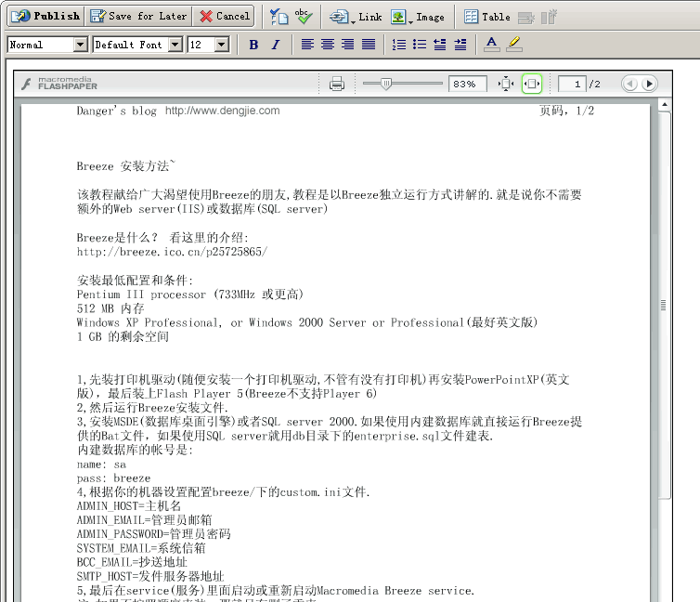Click the Publish button
Screen dimensions: 700x602
46,16
